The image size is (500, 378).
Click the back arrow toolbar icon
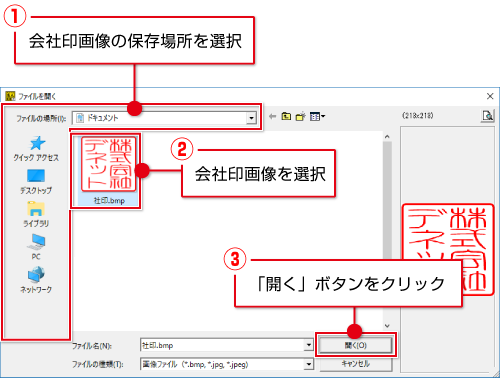pos(273,116)
